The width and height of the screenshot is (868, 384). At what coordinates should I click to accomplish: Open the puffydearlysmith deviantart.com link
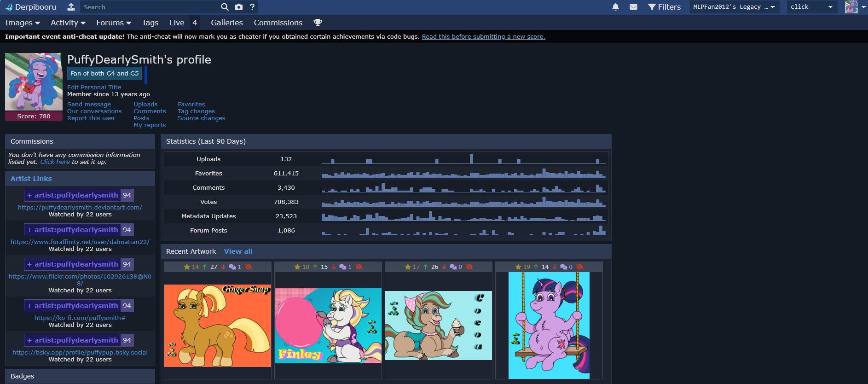(x=80, y=208)
